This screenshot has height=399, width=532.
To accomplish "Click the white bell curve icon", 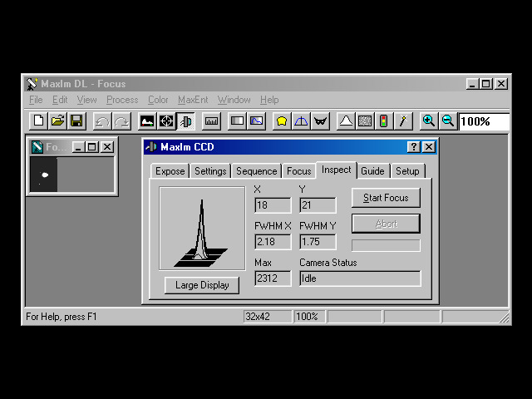I will click(x=346, y=121).
